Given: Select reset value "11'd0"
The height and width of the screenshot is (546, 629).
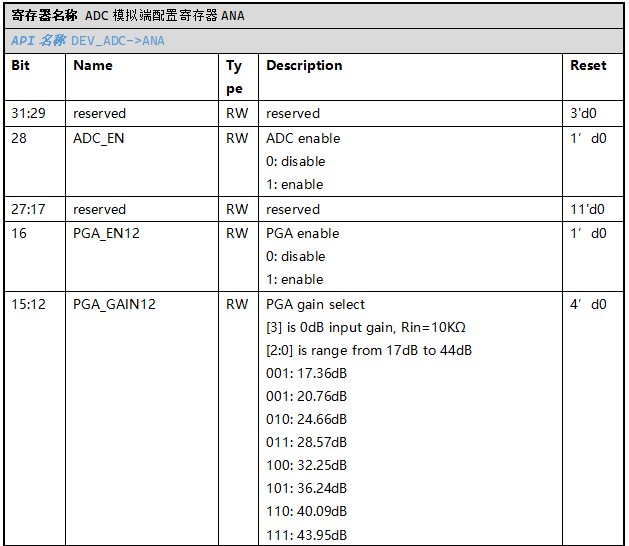Looking at the screenshot, I should coord(587,209).
